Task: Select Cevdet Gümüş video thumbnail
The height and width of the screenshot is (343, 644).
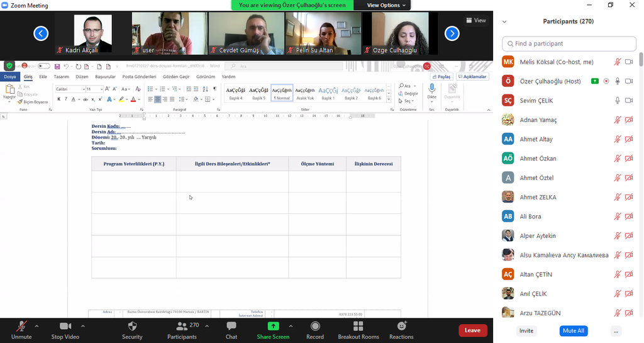Action: (247, 33)
